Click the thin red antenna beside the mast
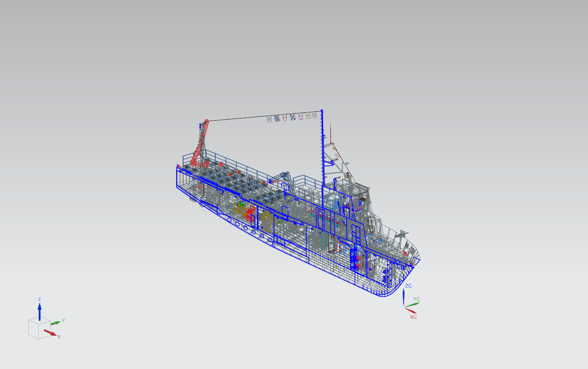Viewport: 588px width, 369px height. point(330,134)
